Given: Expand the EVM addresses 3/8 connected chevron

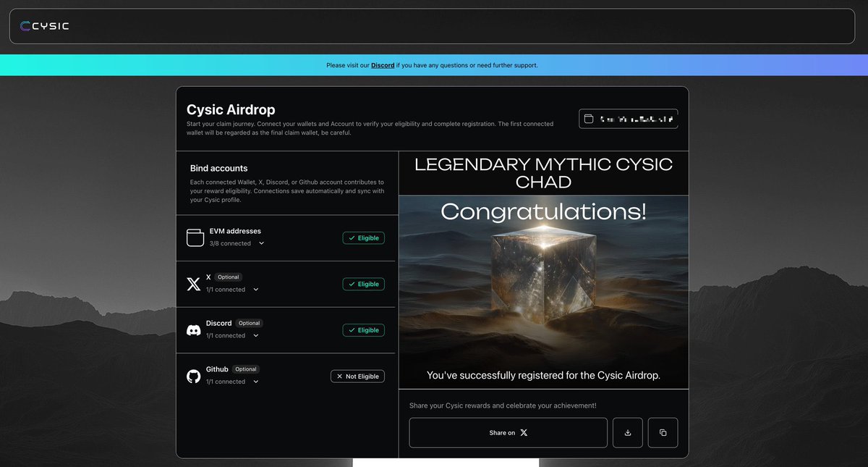Looking at the screenshot, I should tap(261, 243).
